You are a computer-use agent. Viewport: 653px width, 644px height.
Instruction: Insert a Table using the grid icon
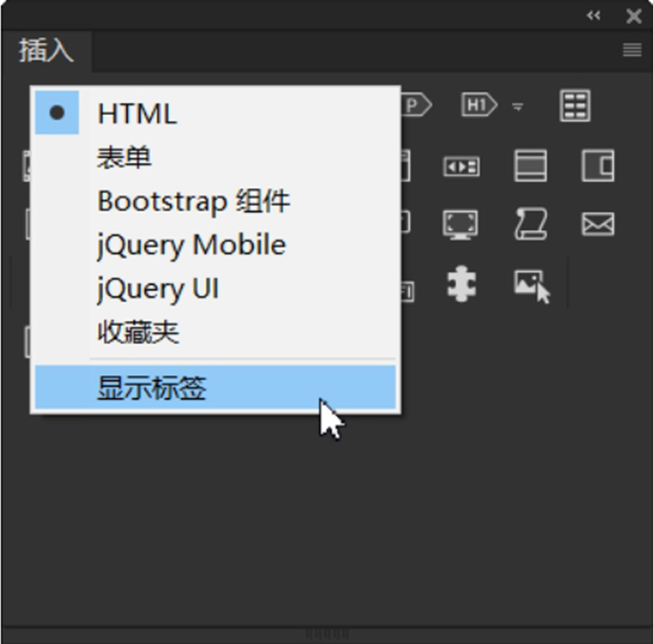(575, 105)
